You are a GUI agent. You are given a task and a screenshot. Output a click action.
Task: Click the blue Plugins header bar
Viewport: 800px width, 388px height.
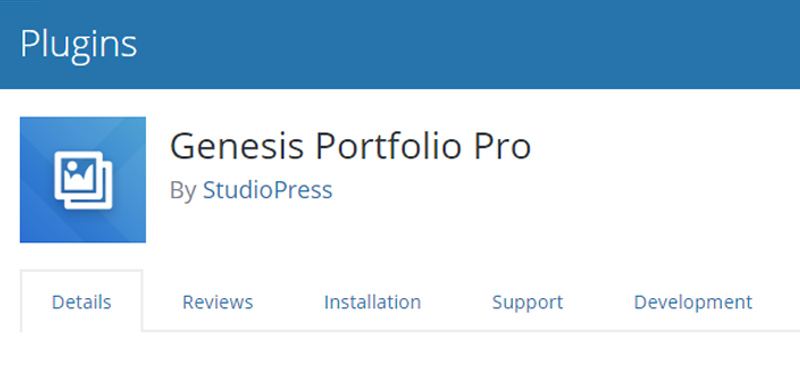(400, 44)
